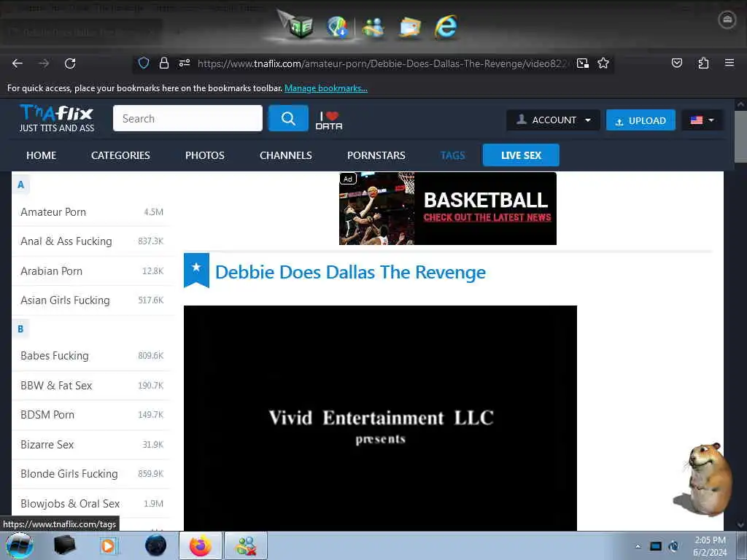
Task: Open the Windows Start orb
Action: coord(19,545)
